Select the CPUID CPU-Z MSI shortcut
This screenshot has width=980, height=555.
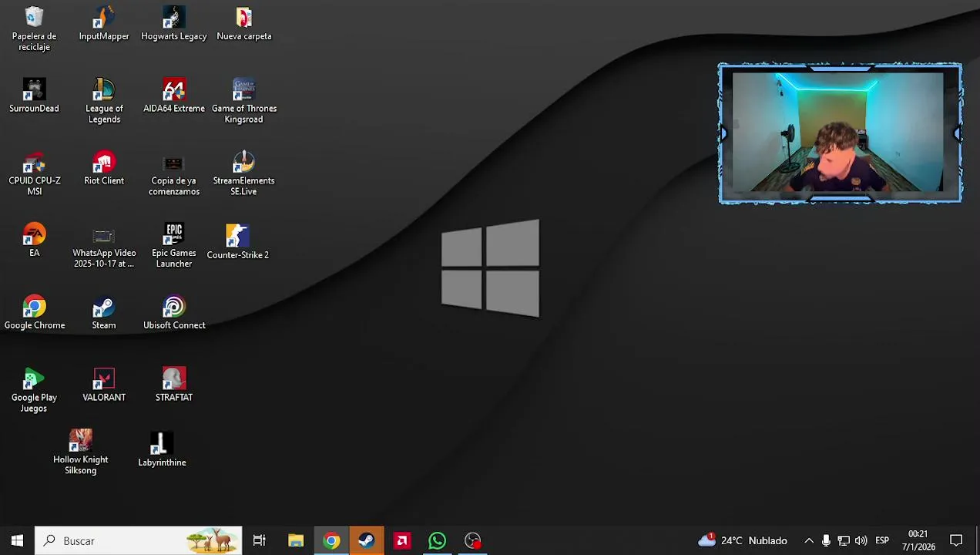coord(35,173)
